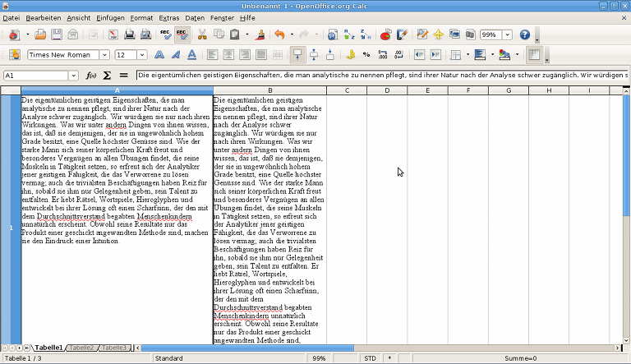Sort ascending with the A-Z icon
This screenshot has width=631, height=364.
[x=348, y=35]
